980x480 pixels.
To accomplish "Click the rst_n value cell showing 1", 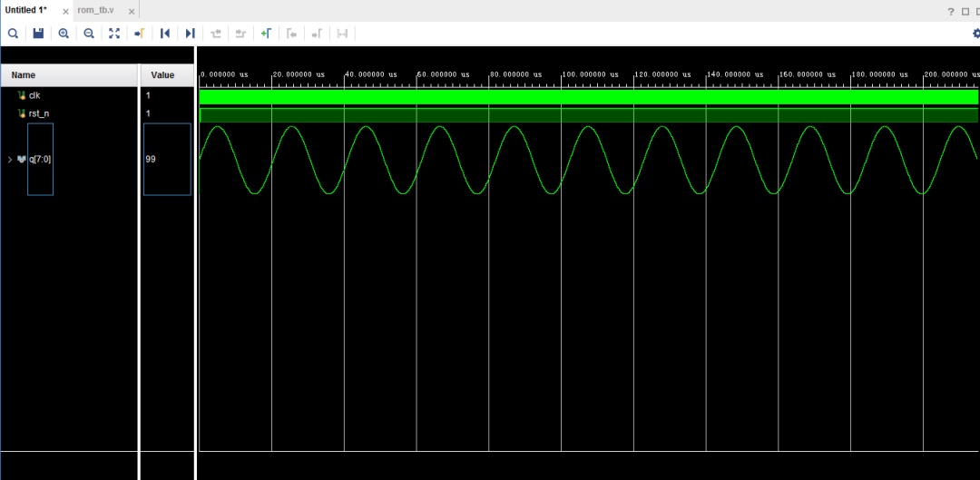I will point(148,113).
